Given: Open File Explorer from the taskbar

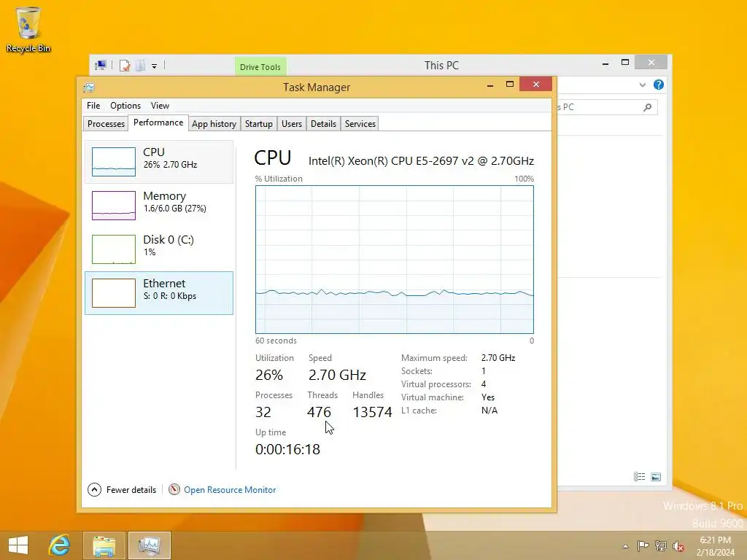Looking at the screenshot, I should pos(104,545).
